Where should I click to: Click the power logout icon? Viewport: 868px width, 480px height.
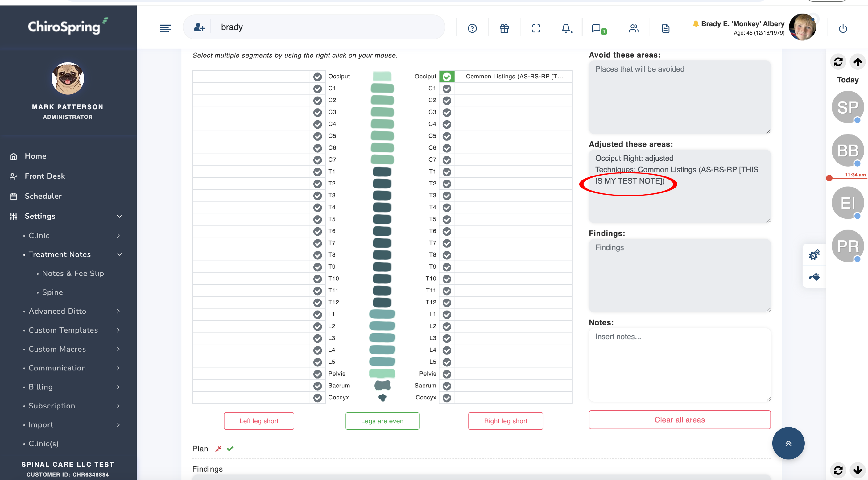pyautogui.click(x=843, y=28)
